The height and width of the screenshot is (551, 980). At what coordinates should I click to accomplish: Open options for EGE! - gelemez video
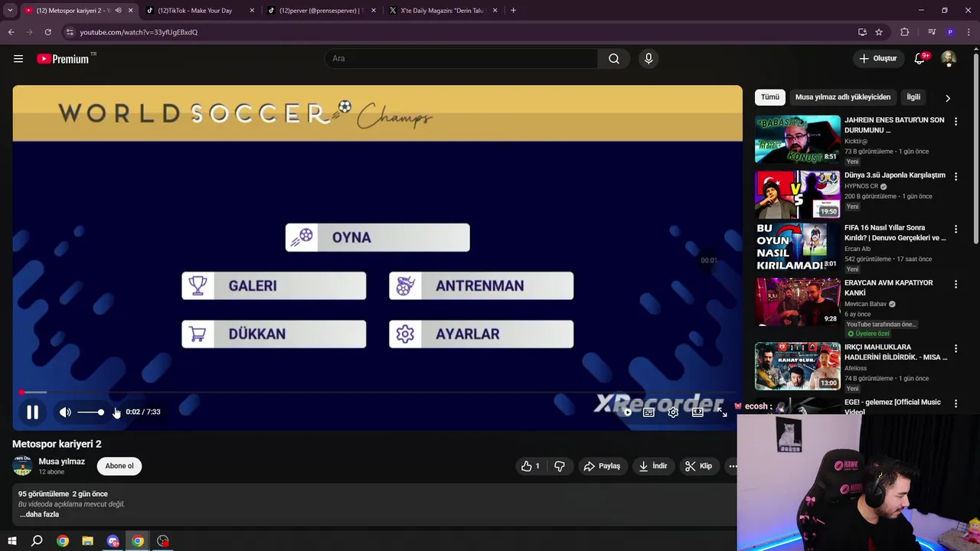coord(955,403)
